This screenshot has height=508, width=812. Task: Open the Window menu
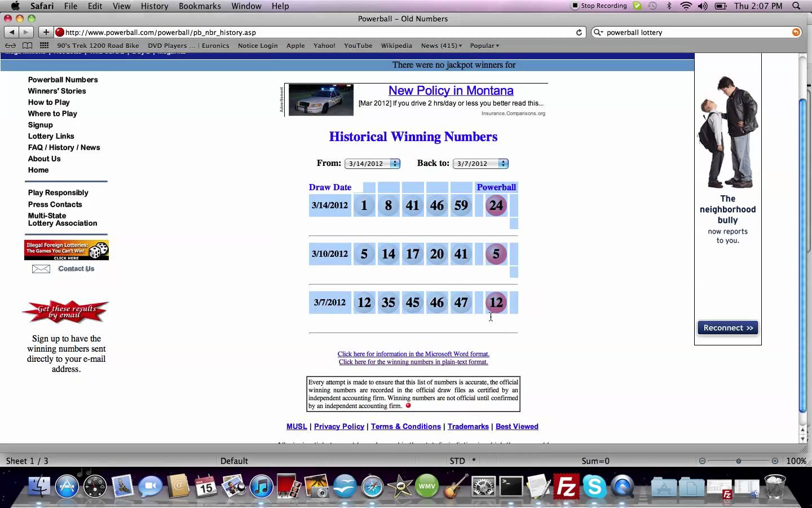(246, 6)
